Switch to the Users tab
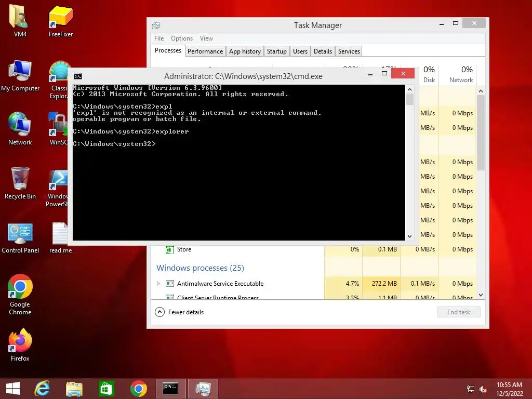The width and height of the screenshot is (532, 399). point(300,51)
